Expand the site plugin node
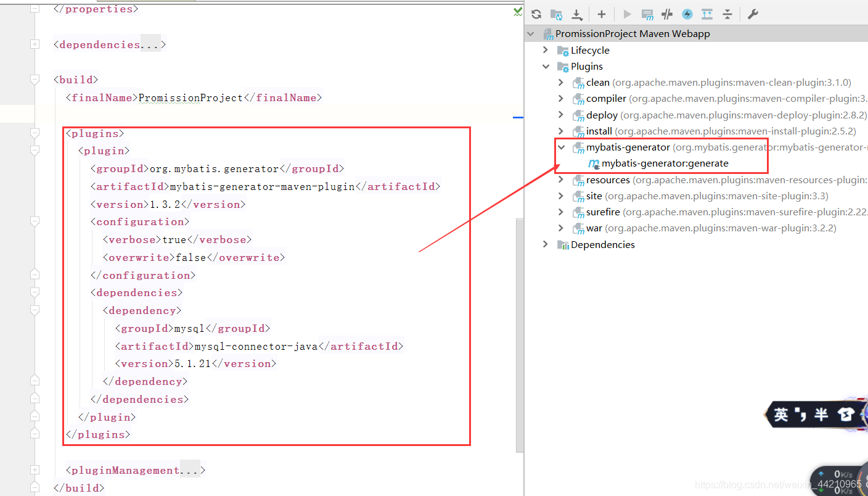The image size is (868, 496). [560, 196]
